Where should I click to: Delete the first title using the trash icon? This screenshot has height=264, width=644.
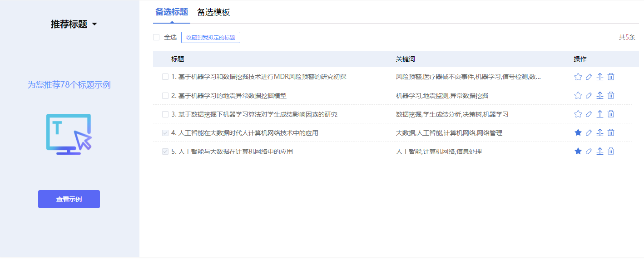(x=611, y=76)
